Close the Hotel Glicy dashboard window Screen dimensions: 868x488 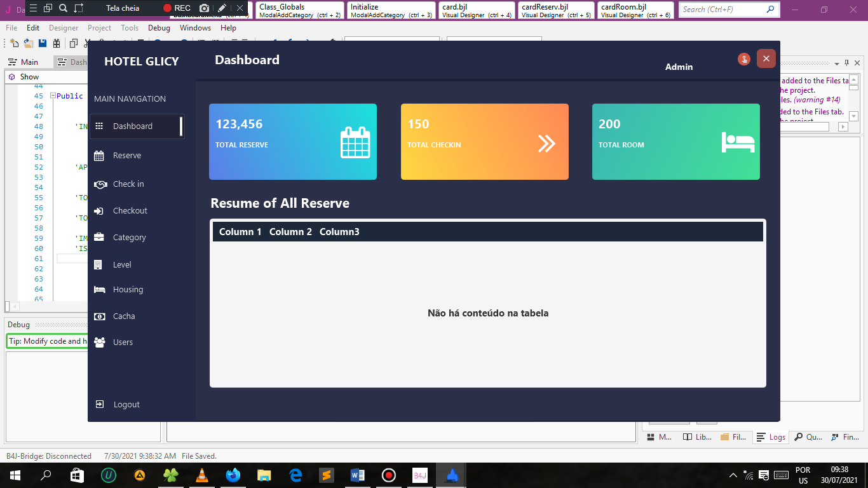coord(766,58)
